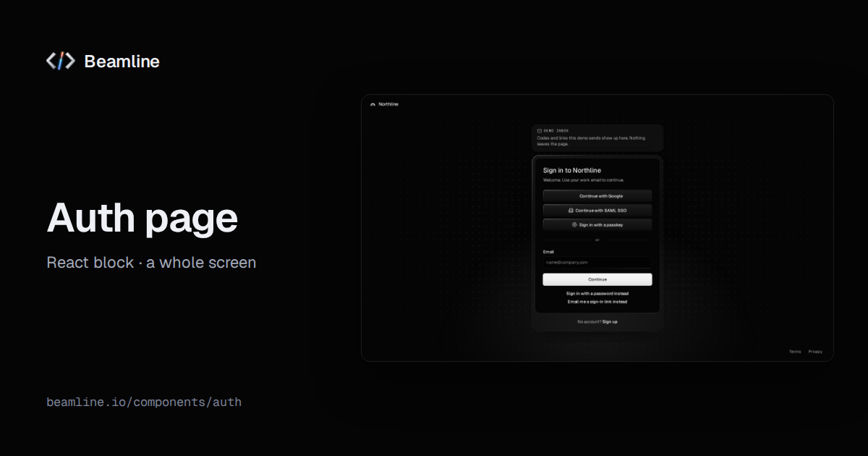The height and width of the screenshot is (456, 868).
Task: Click the 'No account?' text
Action: pyautogui.click(x=590, y=321)
